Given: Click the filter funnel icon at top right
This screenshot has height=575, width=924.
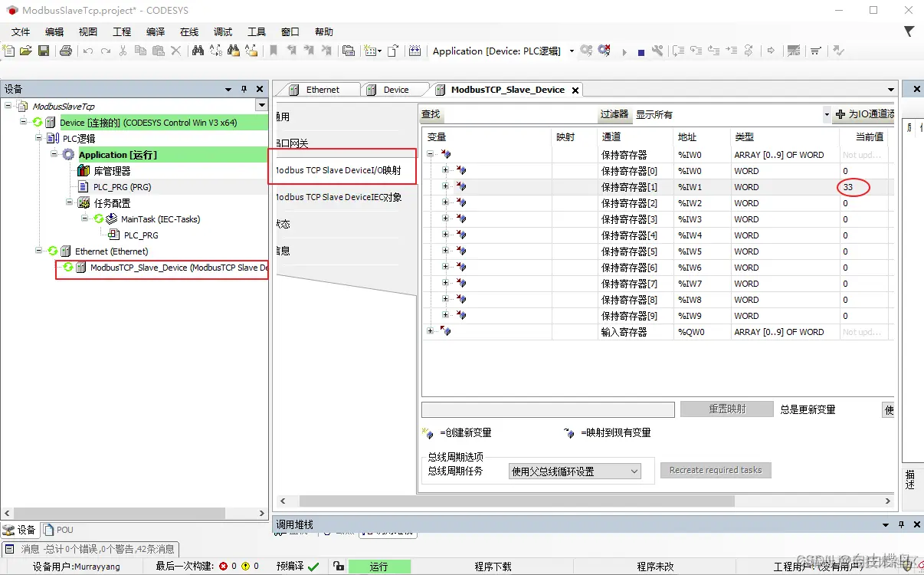Looking at the screenshot, I should (x=909, y=31).
